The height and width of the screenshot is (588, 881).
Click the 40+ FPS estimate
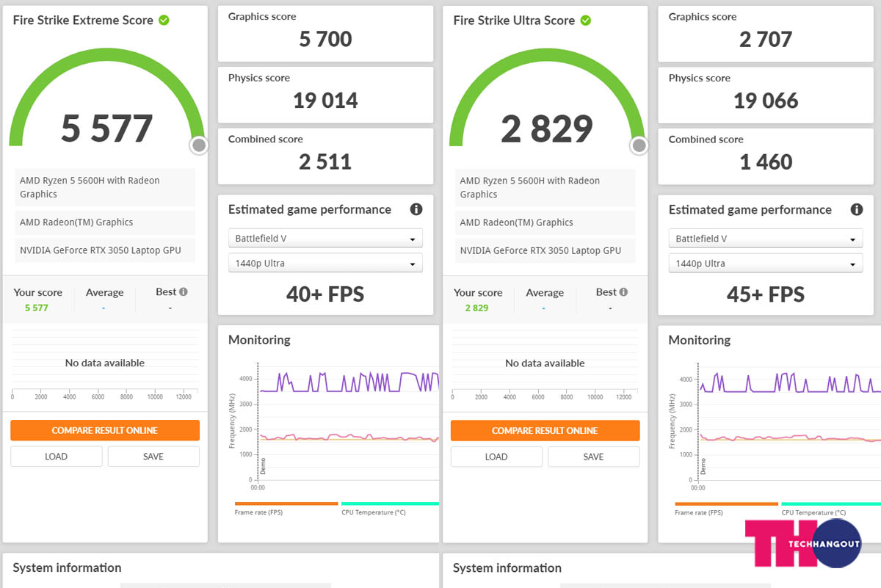[325, 294]
